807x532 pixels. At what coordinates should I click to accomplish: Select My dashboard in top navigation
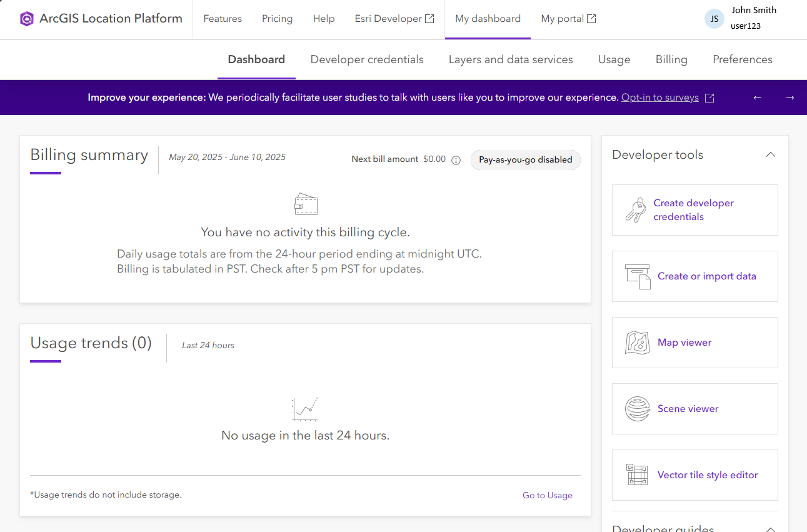point(488,19)
